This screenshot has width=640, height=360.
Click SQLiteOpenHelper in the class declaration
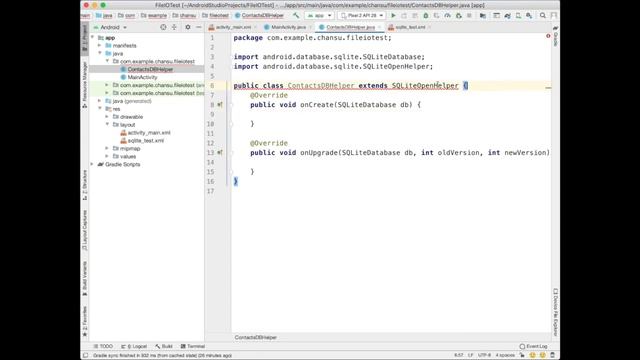click(x=425, y=86)
